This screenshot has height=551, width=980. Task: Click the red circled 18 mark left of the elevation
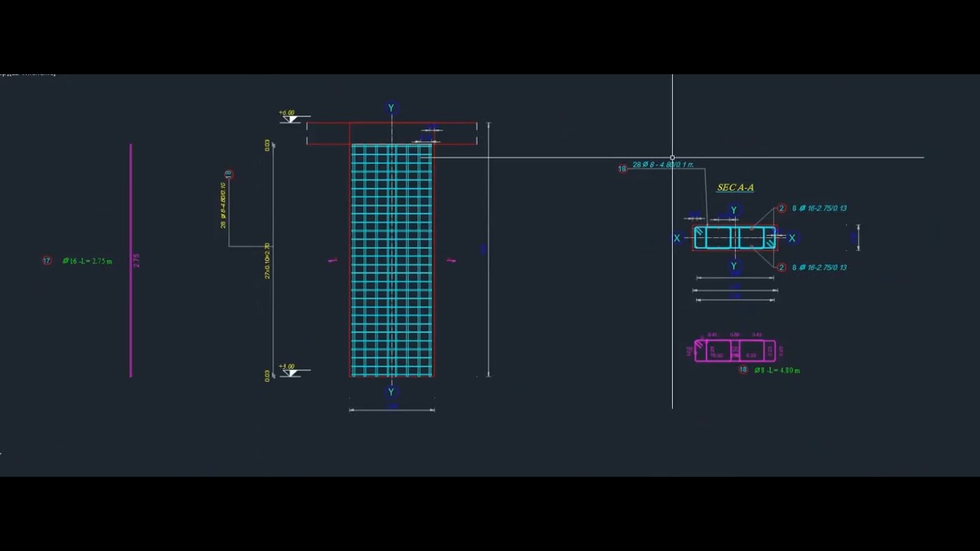click(228, 174)
